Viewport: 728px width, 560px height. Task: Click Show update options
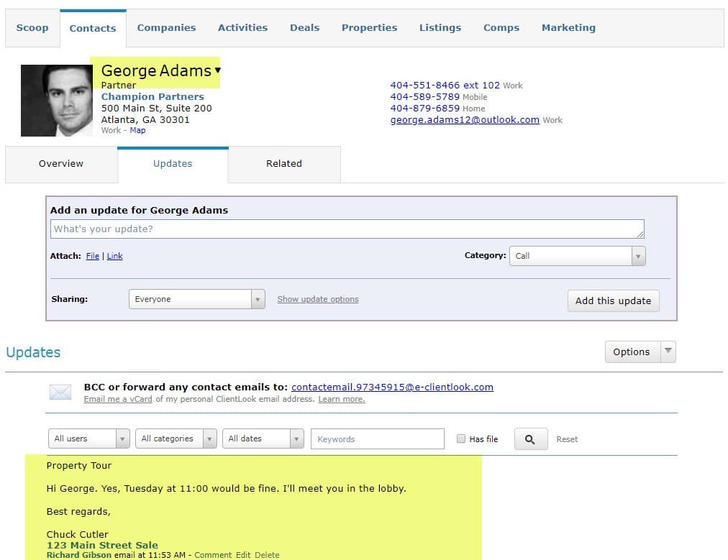click(318, 299)
